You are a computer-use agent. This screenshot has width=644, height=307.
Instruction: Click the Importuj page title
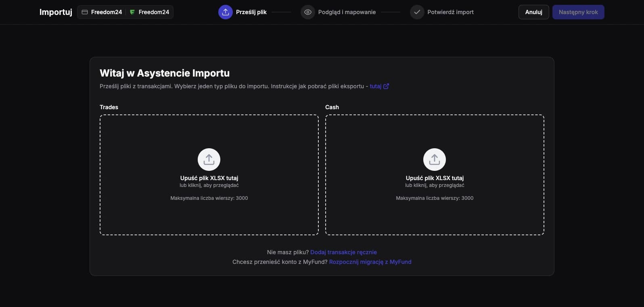coord(56,12)
